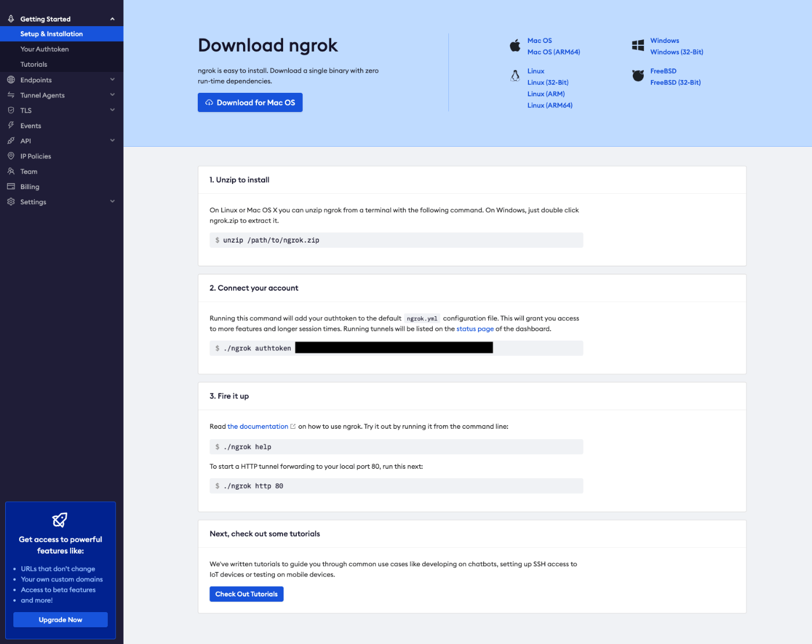Open Setup & Installation page
This screenshot has width=812, height=644.
coord(61,34)
